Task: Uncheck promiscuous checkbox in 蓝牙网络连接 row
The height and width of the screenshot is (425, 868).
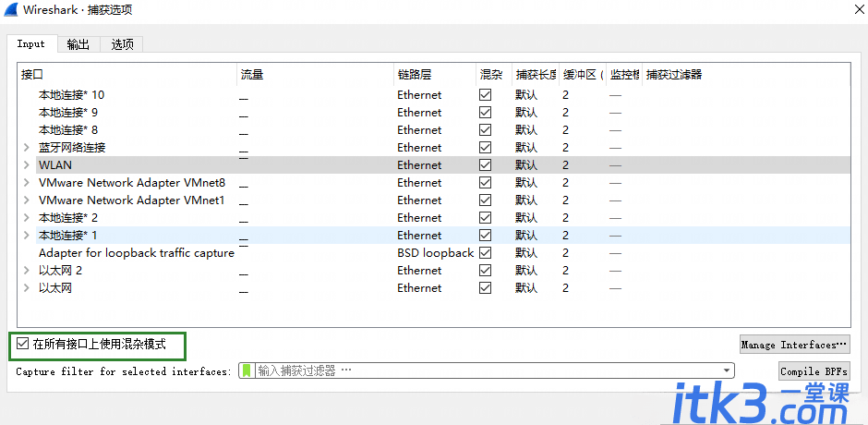Action: [x=486, y=148]
